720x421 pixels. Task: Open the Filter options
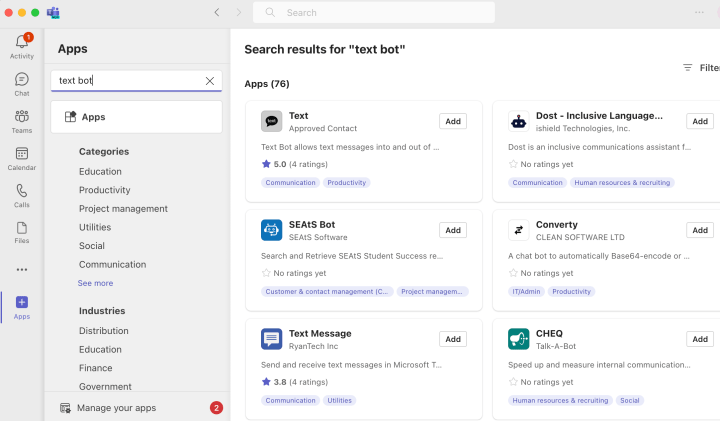point(702,68)
